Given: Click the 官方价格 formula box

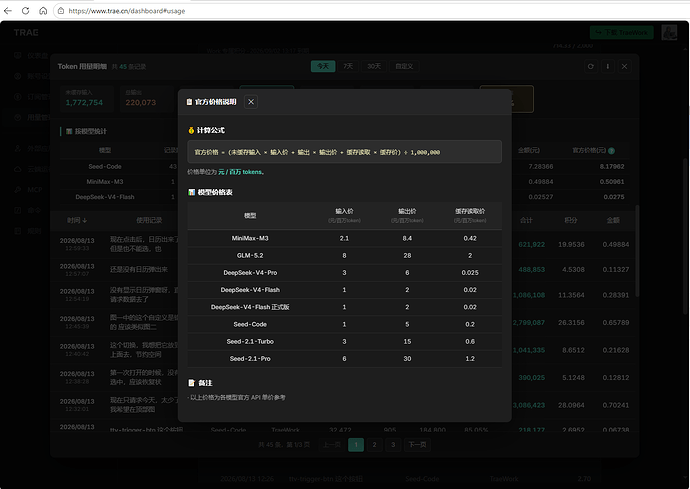Looking at the screenshot, I should click(345, 152).
